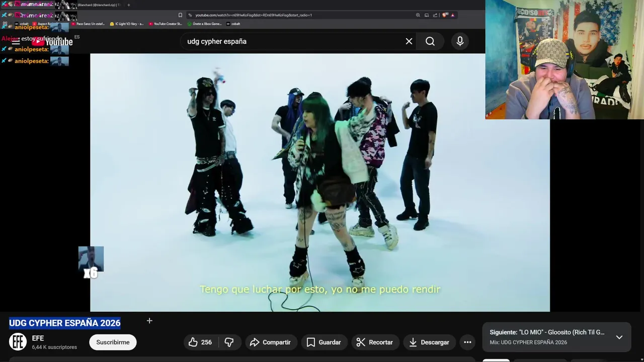Clear the search box with the X icon
This screenshot has width=644, height=362.
pos(409,41)
